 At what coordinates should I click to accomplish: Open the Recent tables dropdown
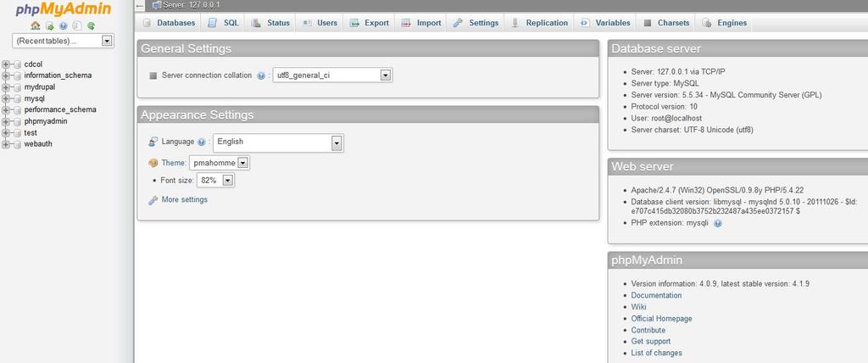pos(63,41)
